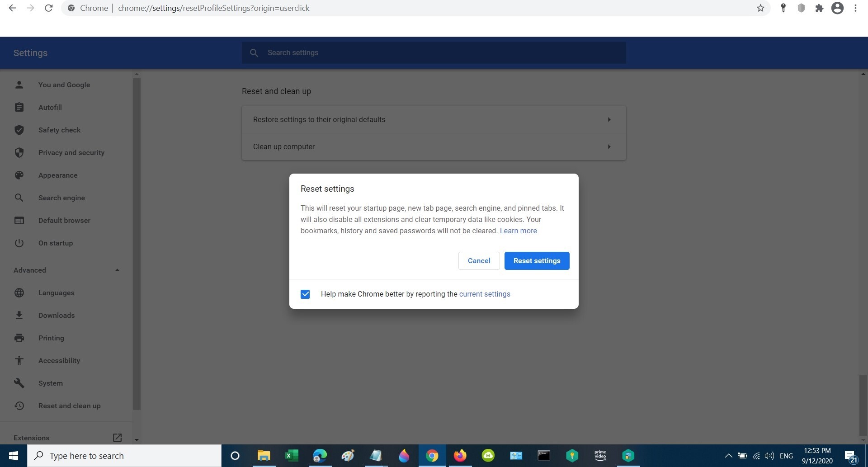This screenshot has width=868, height=467.
Task: Click the You and Google person icon
Action: (x=19, y=85)
